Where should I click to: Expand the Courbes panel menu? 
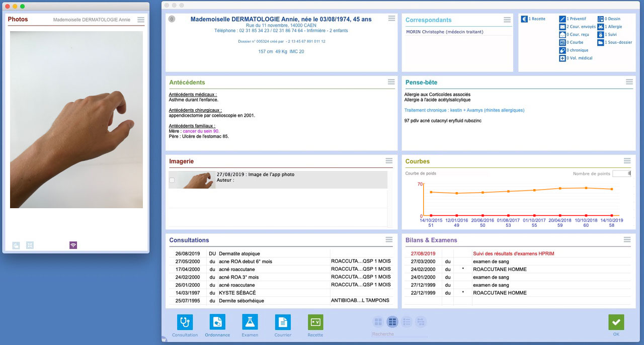point(627,161)
